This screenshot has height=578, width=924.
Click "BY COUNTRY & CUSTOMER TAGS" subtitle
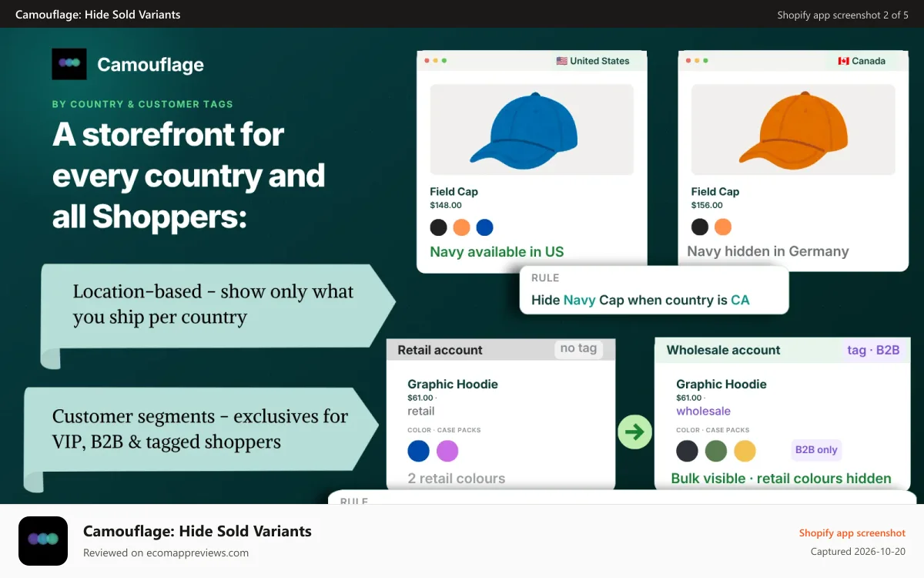pos(142,104)
